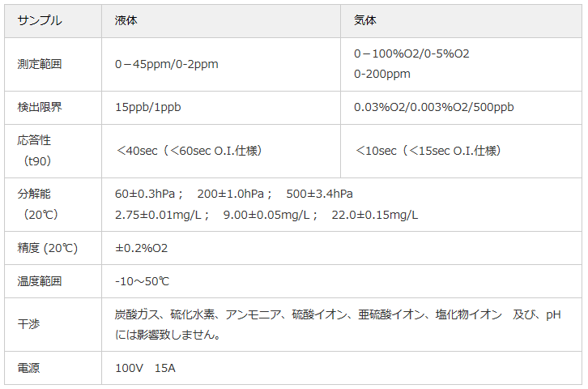Click the 0－45ppm/0-2ppm liquid range value
The image size is (588, 389).
click(x=167, y=65)
